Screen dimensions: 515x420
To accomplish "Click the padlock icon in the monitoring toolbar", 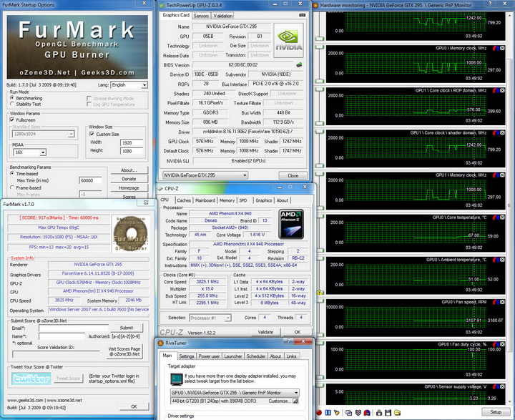I will (x=379, y=412).
